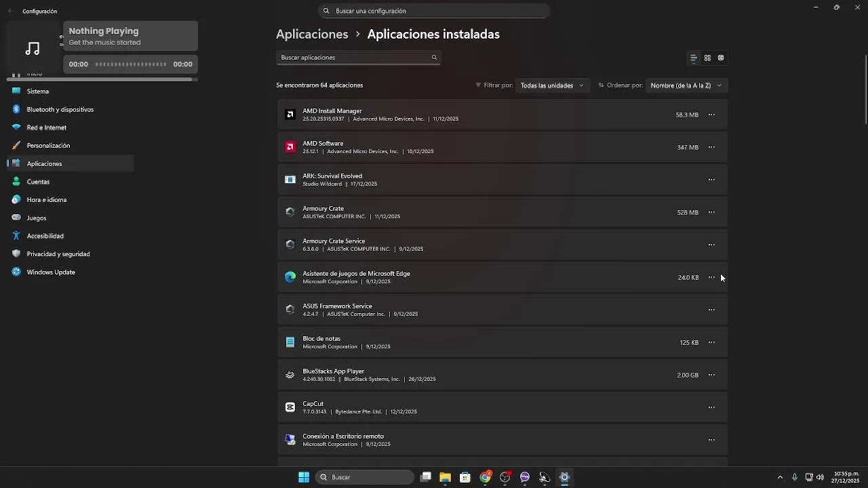Click the ARK: Survival Evolved app name
This screenshot has height=488, width=868.
click(332, 176)
